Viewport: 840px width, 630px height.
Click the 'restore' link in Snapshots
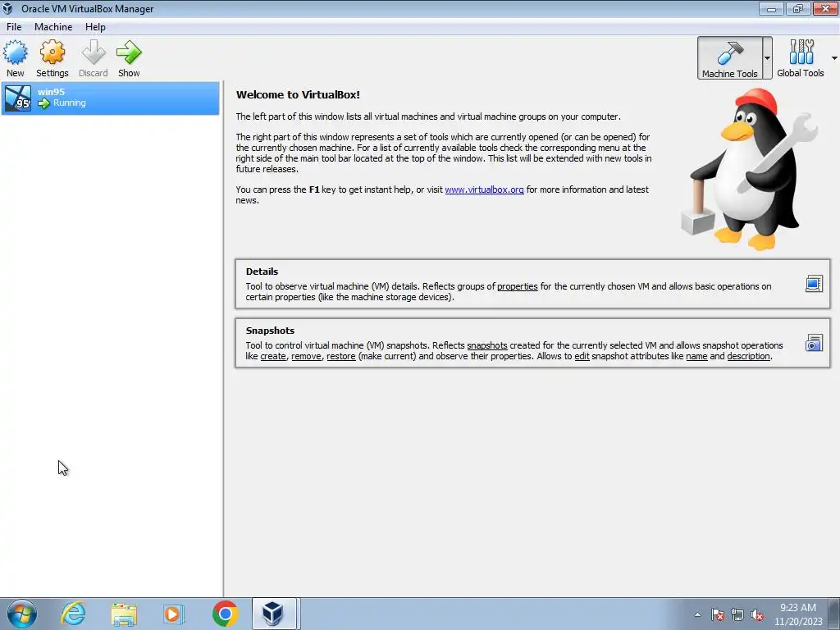point(341,356)
